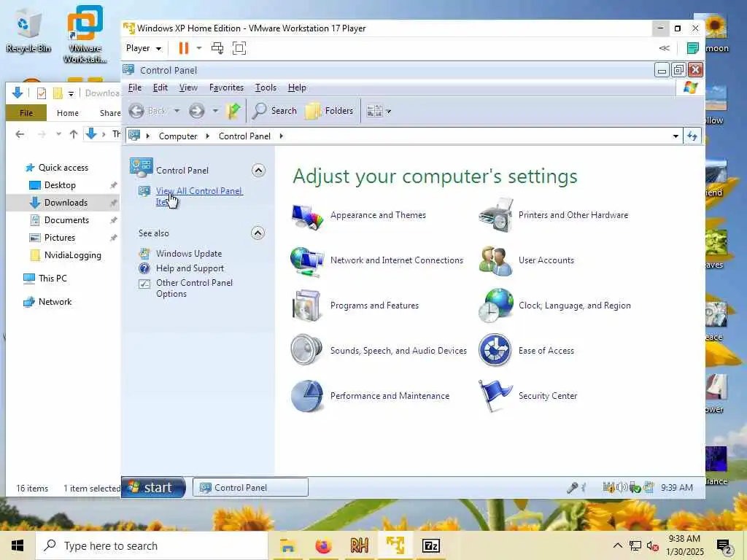This screenshot has width=747, height=560.
Task: Toggle the Folders toolbar button
Action: (x=329, y=111)
